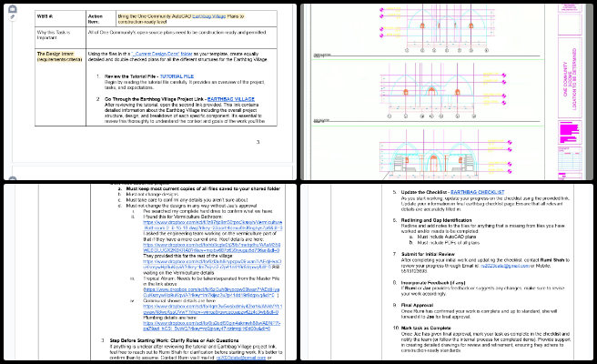
Task: Open the Earthbag Village link in Action Item
Action: coord(208,16)
